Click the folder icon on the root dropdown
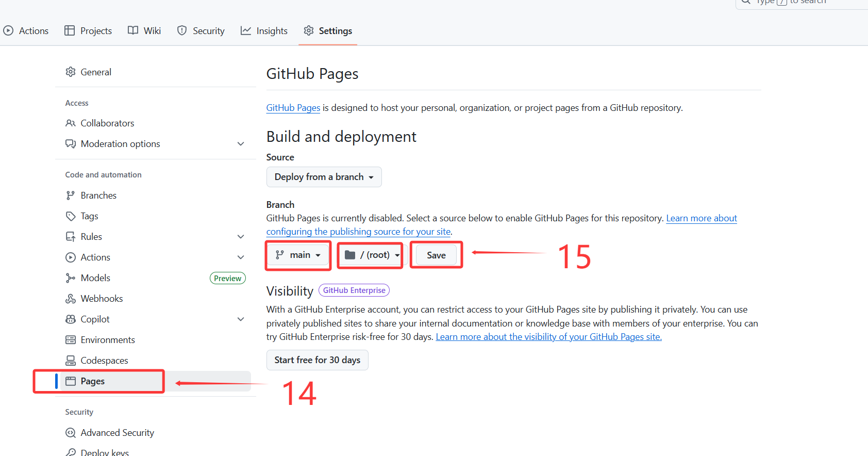868x456 pixels. (350, 255)
